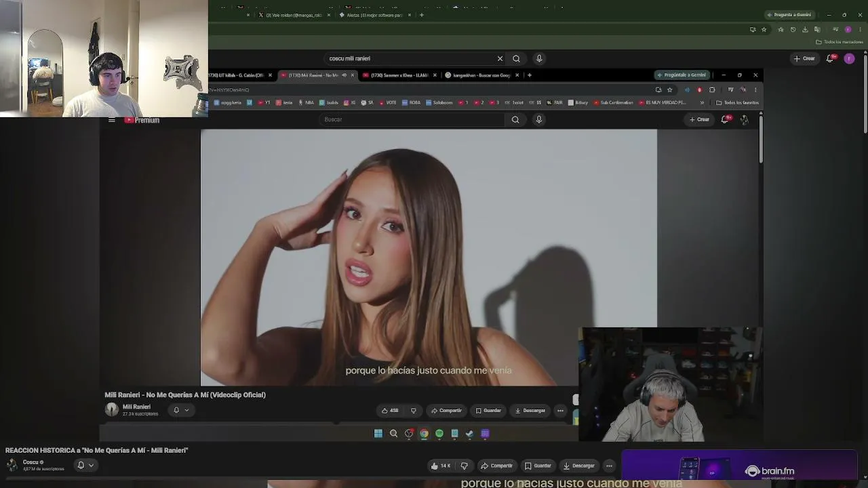Click 'Compartir' under the Mili Ranieri video
This screenshot has height=488, width=868.
tap(446, 410)
